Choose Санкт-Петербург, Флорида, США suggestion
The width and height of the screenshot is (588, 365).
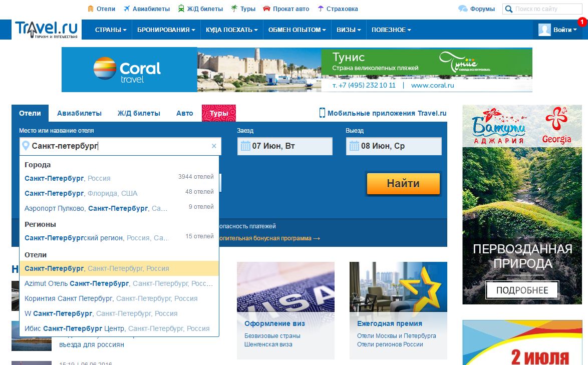[x=119, y=193]
